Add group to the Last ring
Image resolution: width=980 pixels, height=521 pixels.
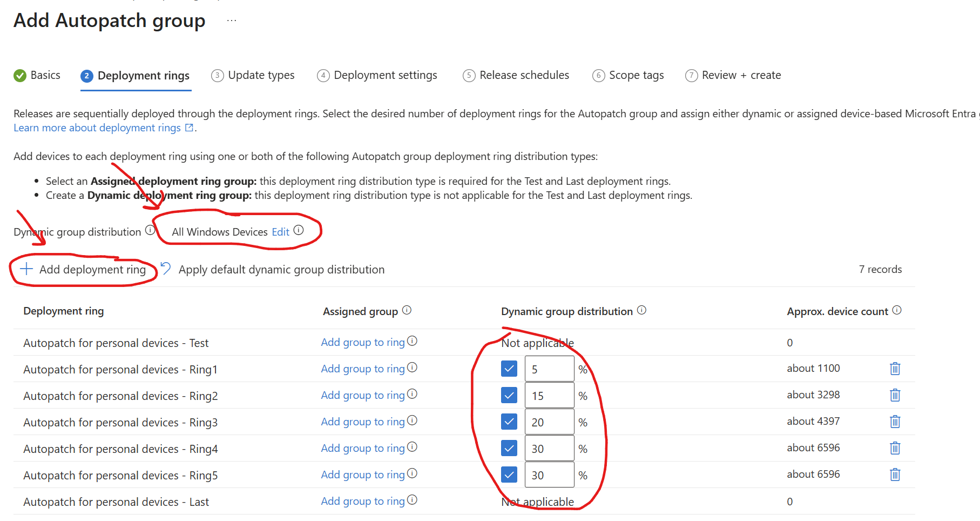tap(363, 501)
